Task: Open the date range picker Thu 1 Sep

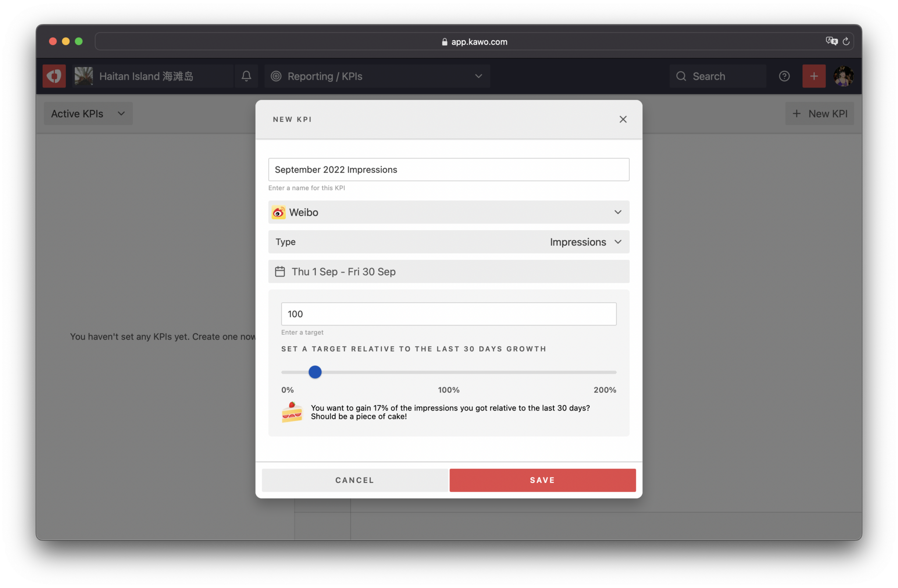Action: 448,271
